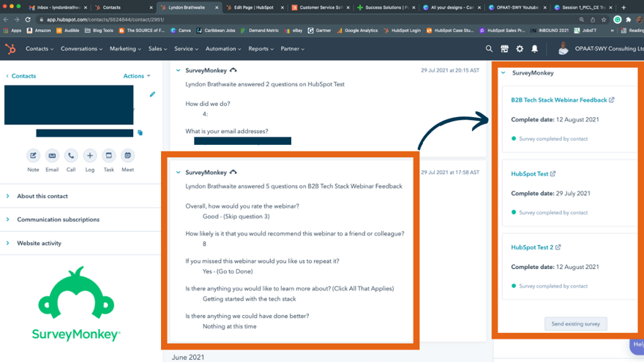Screen dimensions: 644x362
Task: Click the Meet calendar icon
Action: 128,156
